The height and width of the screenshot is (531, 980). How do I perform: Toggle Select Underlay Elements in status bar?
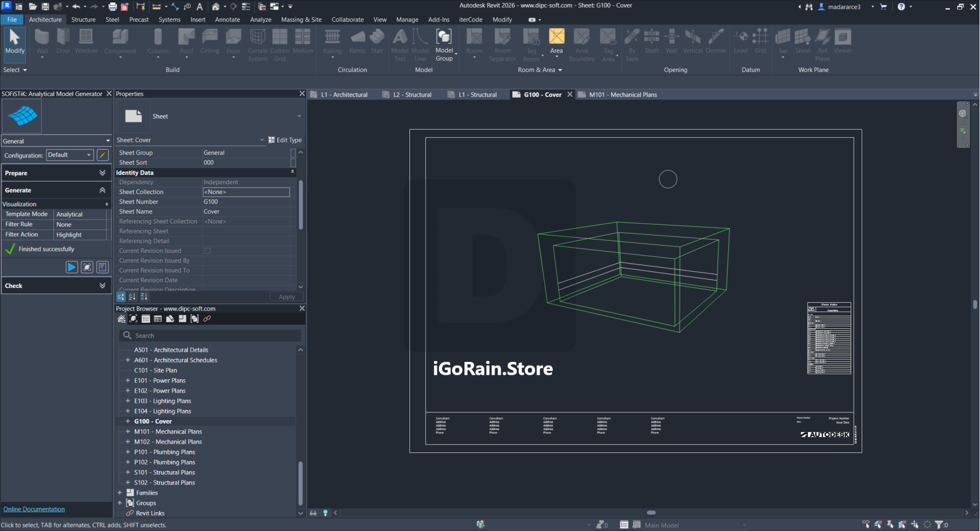tap(878, 524)
